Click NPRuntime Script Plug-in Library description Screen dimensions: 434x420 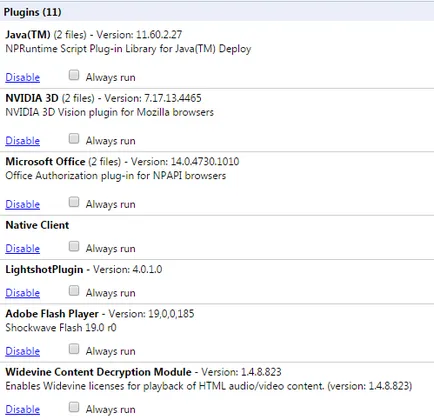point(128,49)
